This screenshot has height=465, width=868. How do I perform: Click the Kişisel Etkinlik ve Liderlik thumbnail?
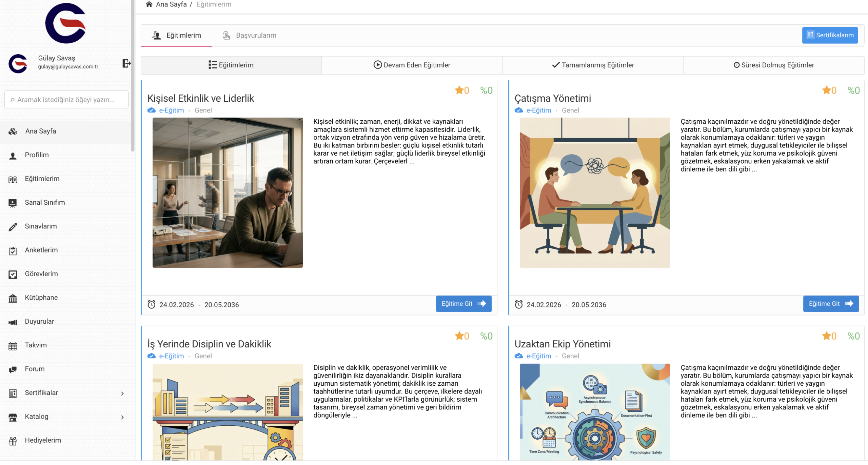228,193
